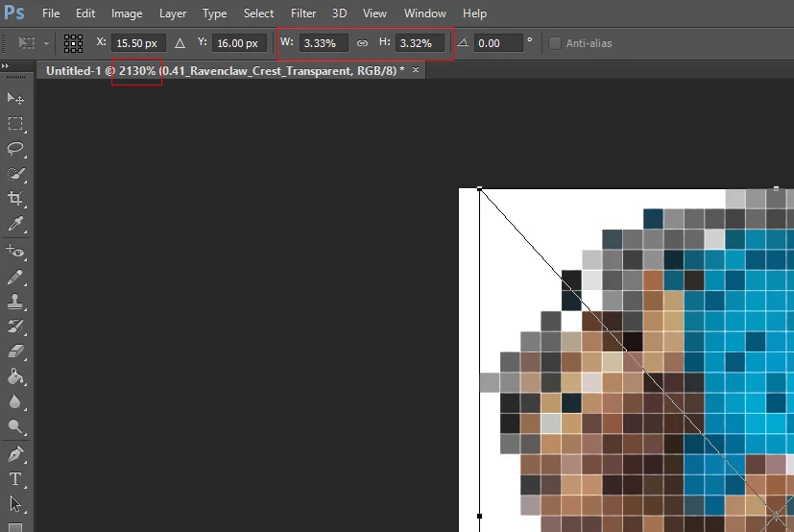Image resolution: width=794 pixels, height=532 pixels.
Task: Click the Y position field
Action: (239, 43)
